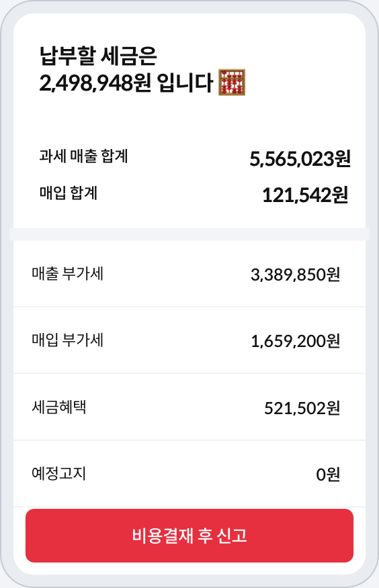Tap the 비용결재 후 신고 button

click(x=189, y=536)
